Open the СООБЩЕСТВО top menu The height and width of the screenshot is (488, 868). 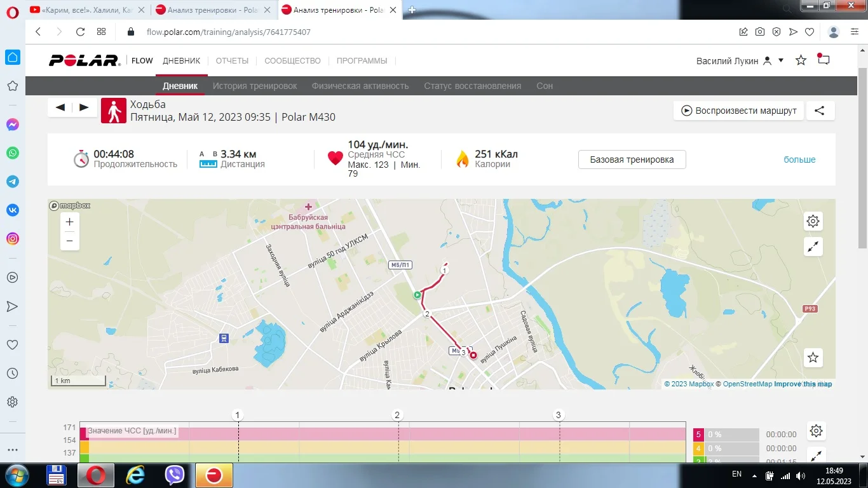(x=292, y=61)
